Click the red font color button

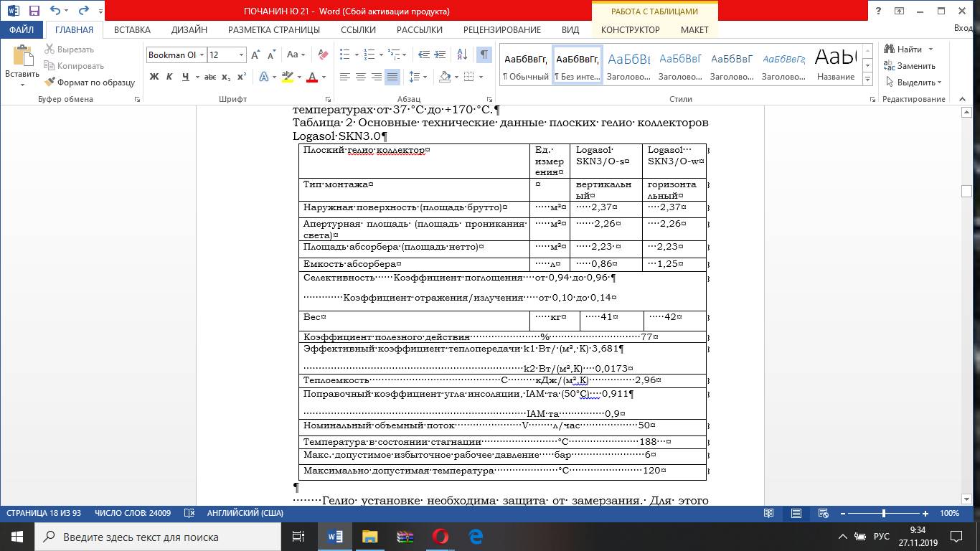pos(312,77)
